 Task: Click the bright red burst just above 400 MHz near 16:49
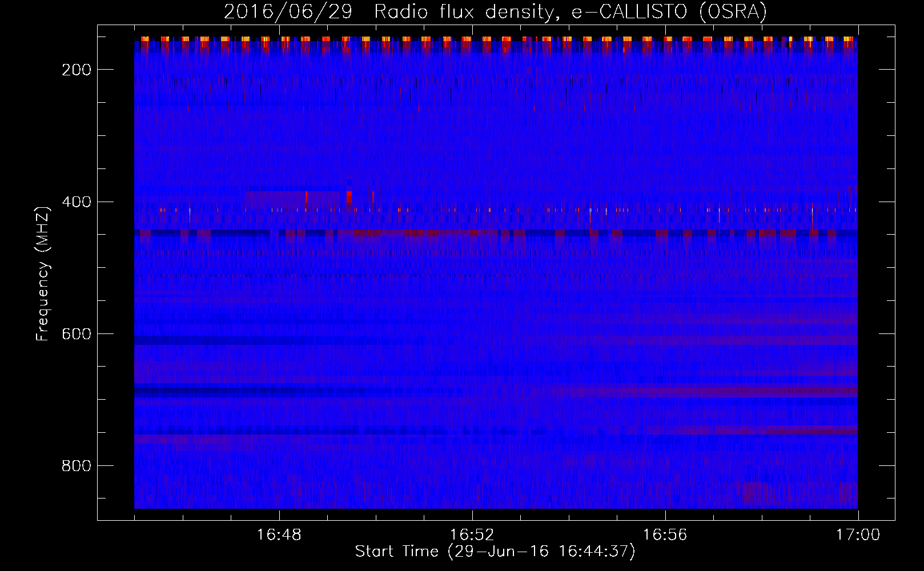tap(349, 197)
